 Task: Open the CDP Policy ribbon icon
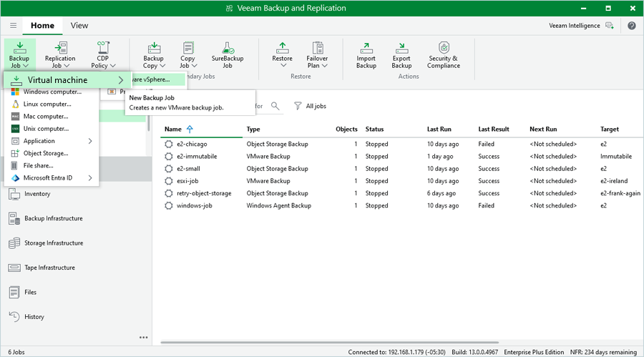tap(102, 54)
